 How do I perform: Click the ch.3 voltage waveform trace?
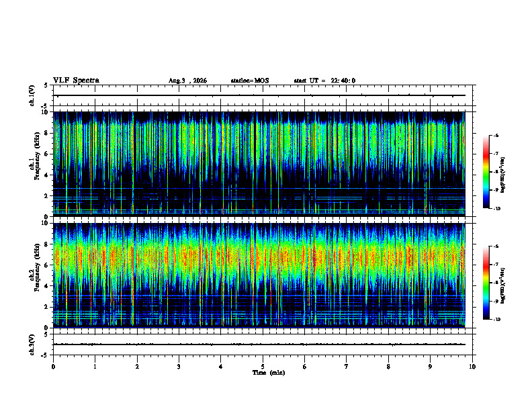coord(259,345)
